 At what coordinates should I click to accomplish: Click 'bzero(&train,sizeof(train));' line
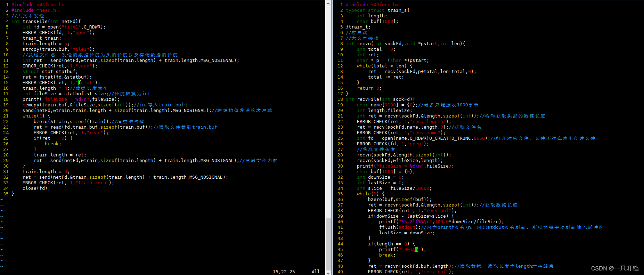point(73,122)
